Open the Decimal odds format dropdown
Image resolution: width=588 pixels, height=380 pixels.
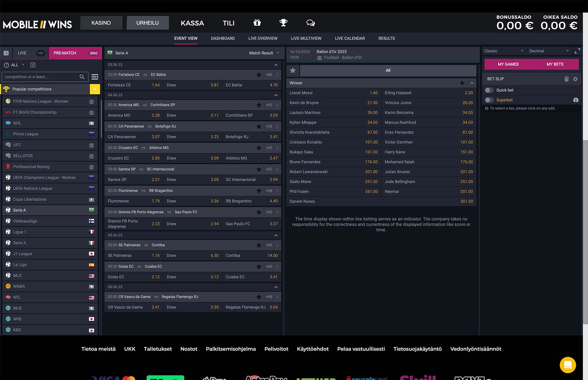pos(549,51)
